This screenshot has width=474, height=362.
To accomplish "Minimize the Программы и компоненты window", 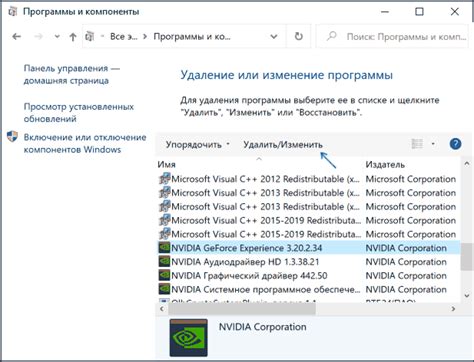I will pyautogui.click(x=385, y=12).
